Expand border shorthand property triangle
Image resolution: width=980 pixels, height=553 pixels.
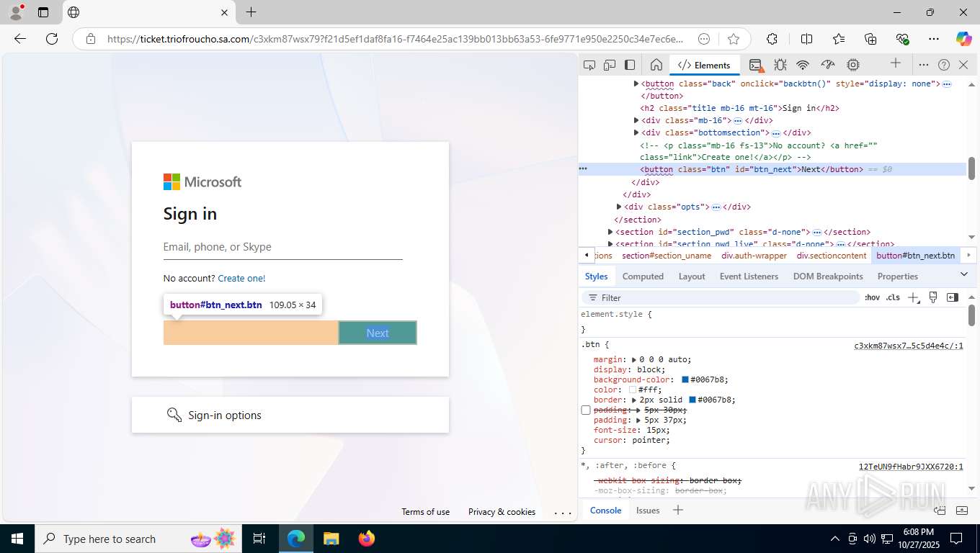click(x=634, y=400)
